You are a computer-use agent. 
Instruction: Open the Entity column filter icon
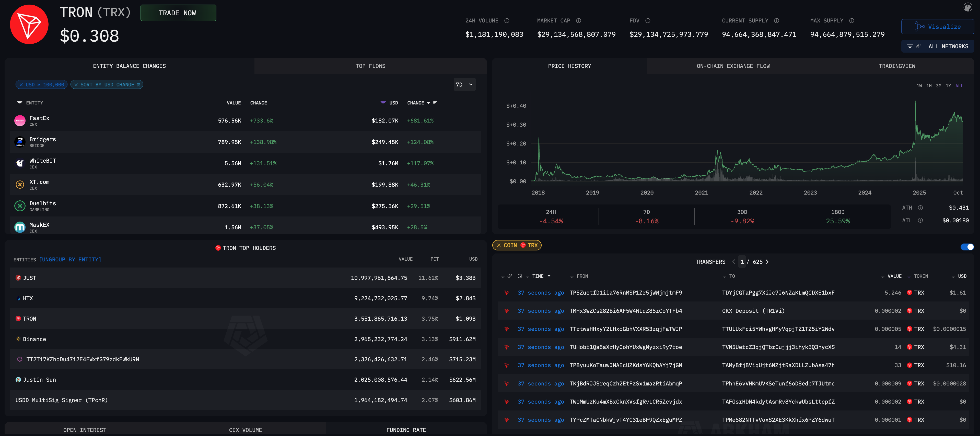click(x=20, y=103)
